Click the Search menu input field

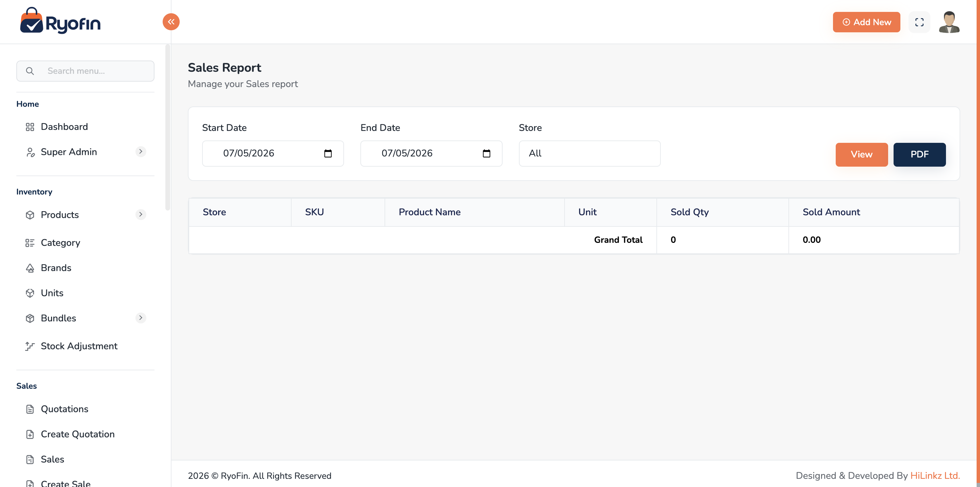85,71
